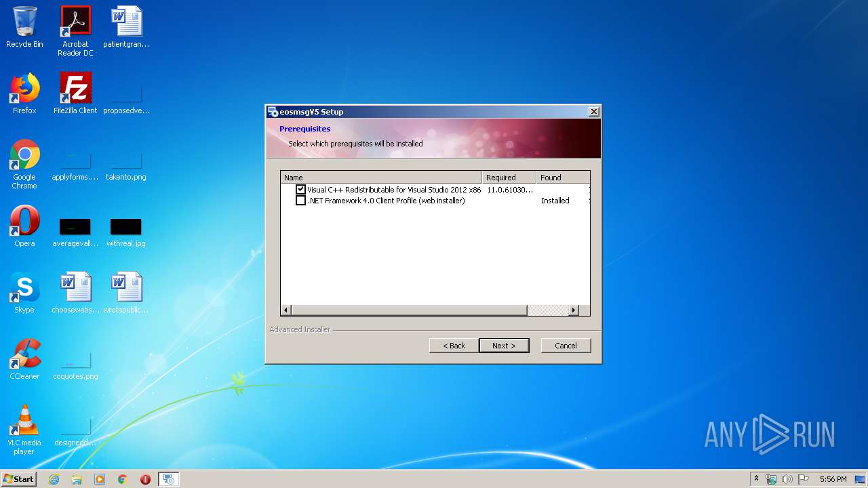Image resolution: width=868 pixels, height=488 pixels.
Task: Open FileZilla Client shortcut
Action: coord(75,94)
